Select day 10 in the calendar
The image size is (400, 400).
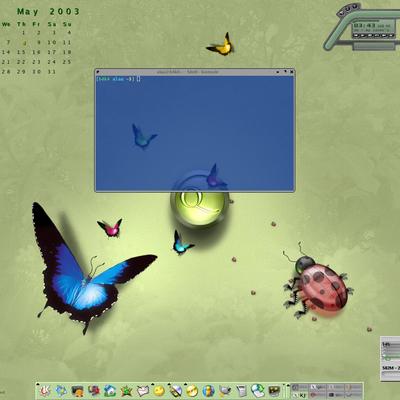pyautogui.click(x=52, y=43)
